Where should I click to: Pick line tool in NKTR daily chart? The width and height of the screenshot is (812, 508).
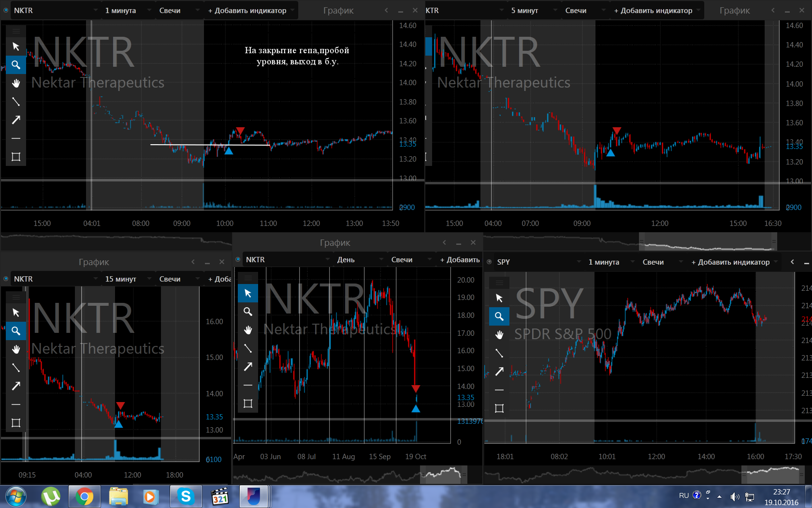point(248,348)
